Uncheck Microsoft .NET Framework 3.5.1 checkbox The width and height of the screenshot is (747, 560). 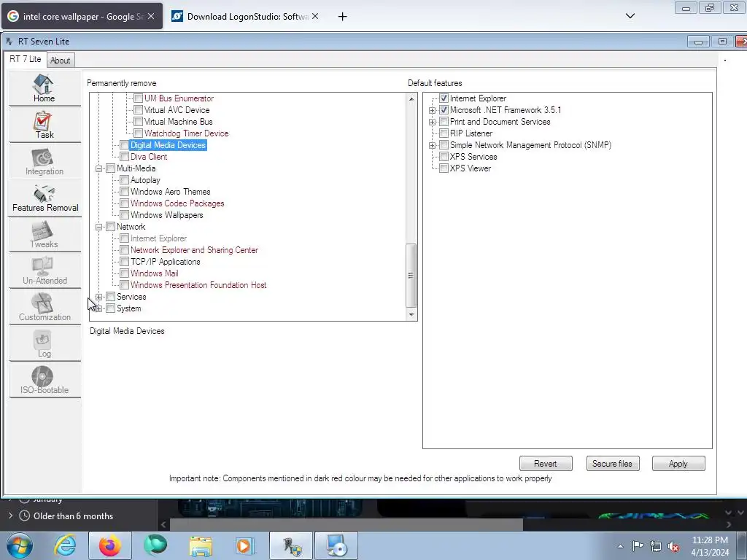point(444,110)
